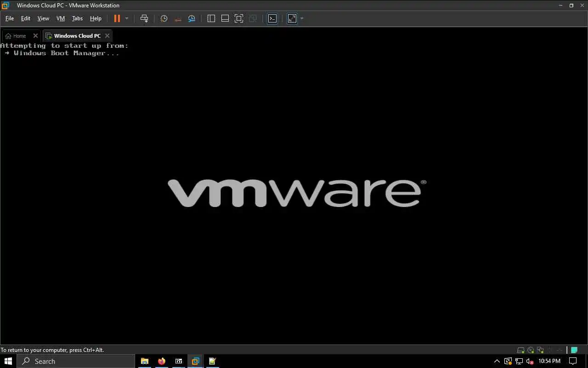The width and height of the screenshot is (588, 368).
Task: Close the Home tab
Action: click(x=35, y=36)
